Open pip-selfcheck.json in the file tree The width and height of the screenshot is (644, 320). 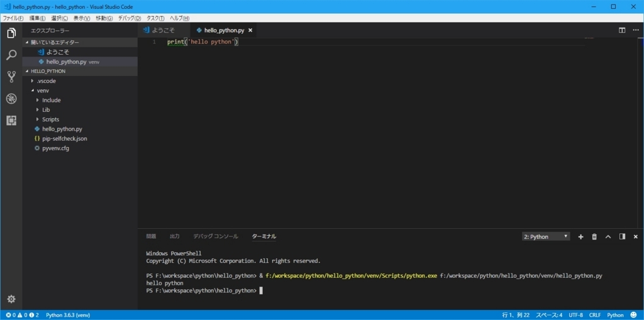(80, 138)
